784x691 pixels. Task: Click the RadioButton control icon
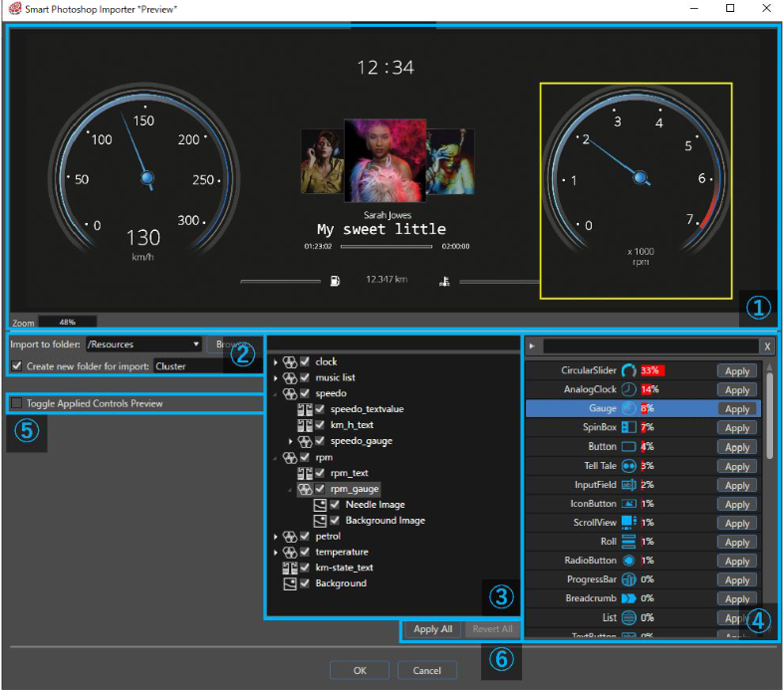coord(629,561)
